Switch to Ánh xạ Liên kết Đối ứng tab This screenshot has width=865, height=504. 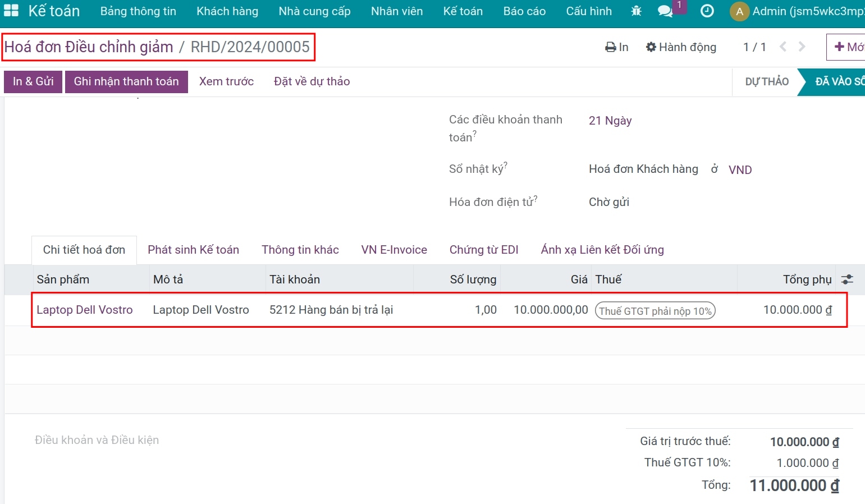pos(602,250)
